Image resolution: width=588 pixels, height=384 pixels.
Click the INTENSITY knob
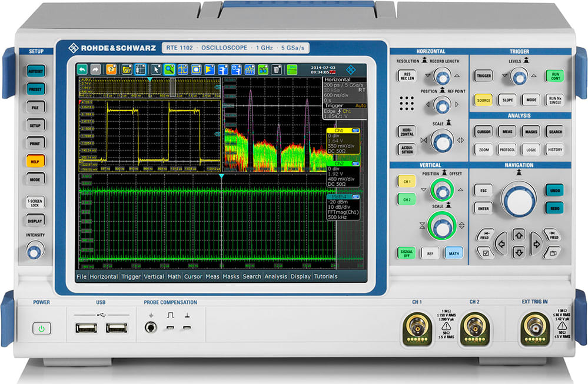tap(35, 251)
